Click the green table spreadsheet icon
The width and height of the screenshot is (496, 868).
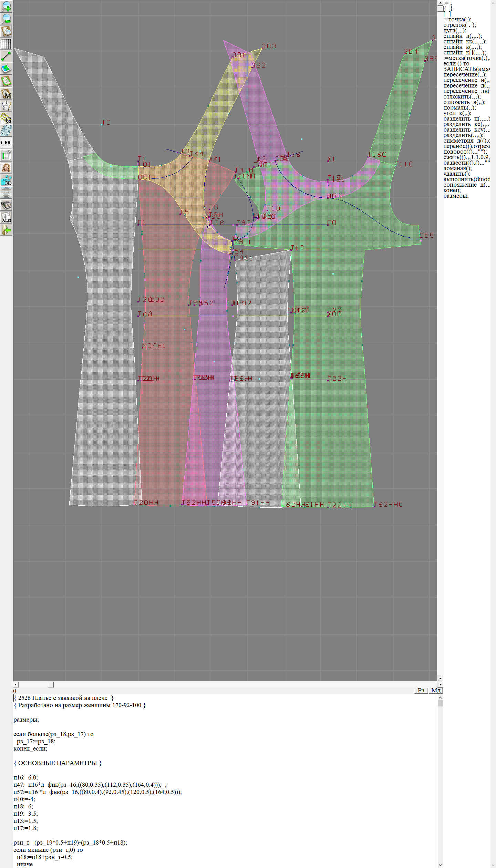[x=6, y=155]
